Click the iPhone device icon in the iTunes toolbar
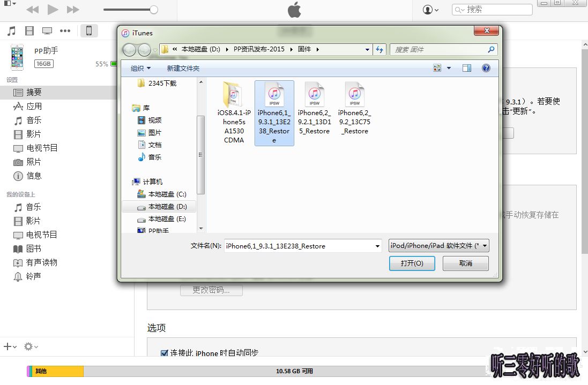588x385 pixels. [89, 31]
